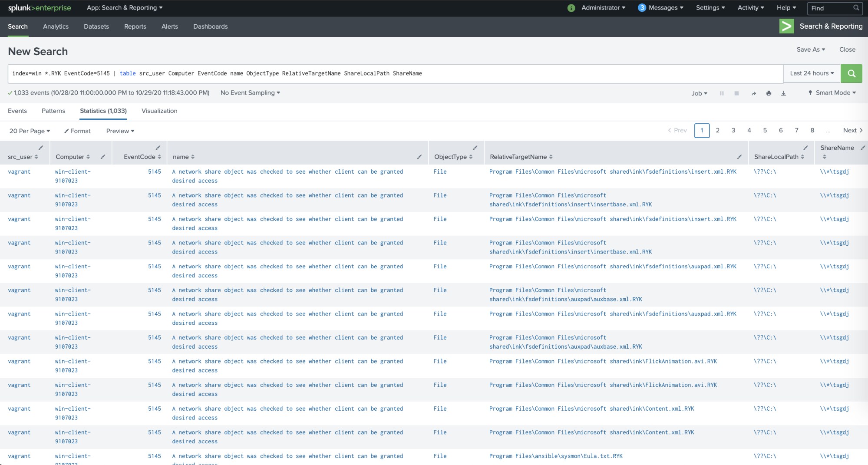The height and width of the screenshot is (465, 868).
Task: Click the green info status icon
Action: click(571, 8)
